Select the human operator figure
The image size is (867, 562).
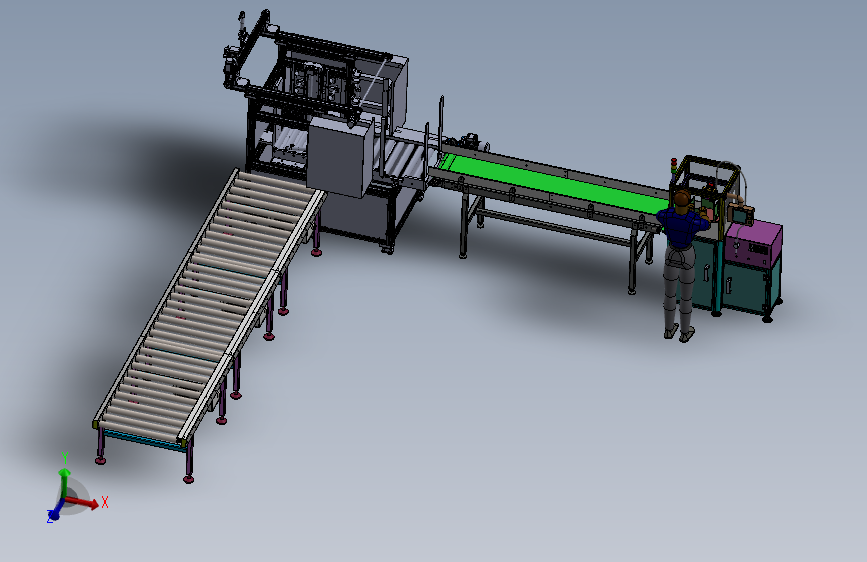tap(682, 265)
